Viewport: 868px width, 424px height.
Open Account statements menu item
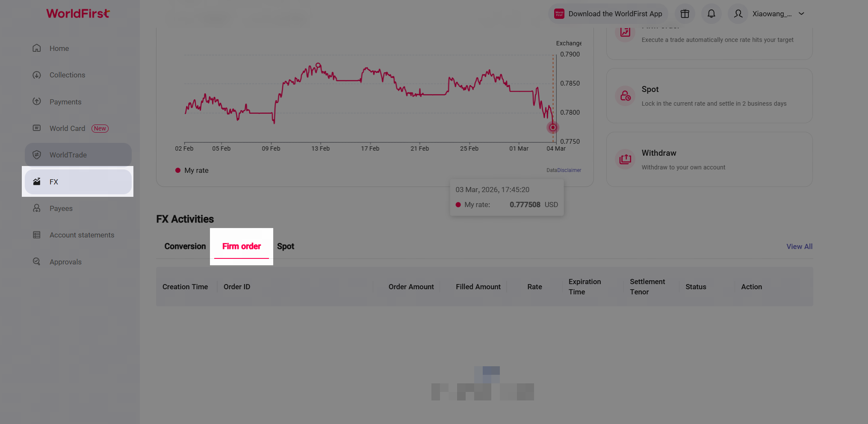[x=78, y=235]
